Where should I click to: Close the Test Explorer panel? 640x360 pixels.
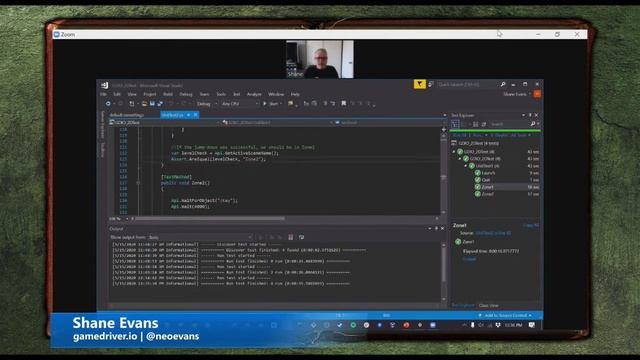[x=536, y=115]
